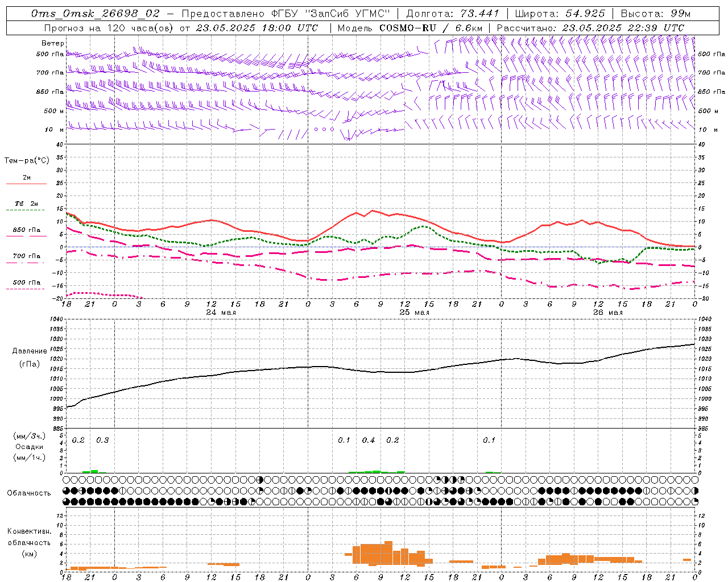Click the "0.3" precipitation value

pos(102,440)
